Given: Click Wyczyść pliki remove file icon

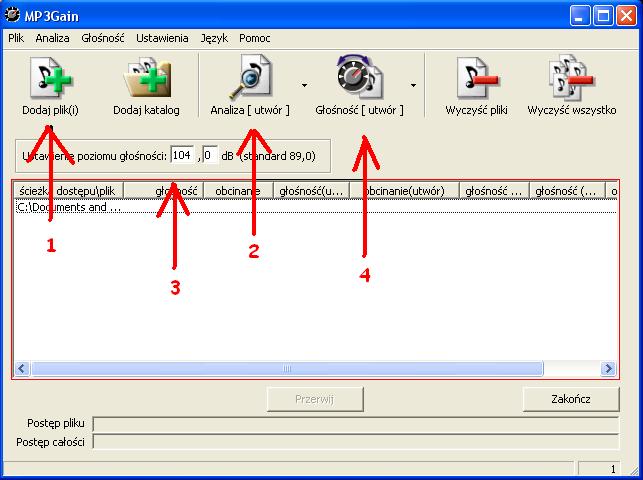Looking at the screenshot, I should point(477,77).
